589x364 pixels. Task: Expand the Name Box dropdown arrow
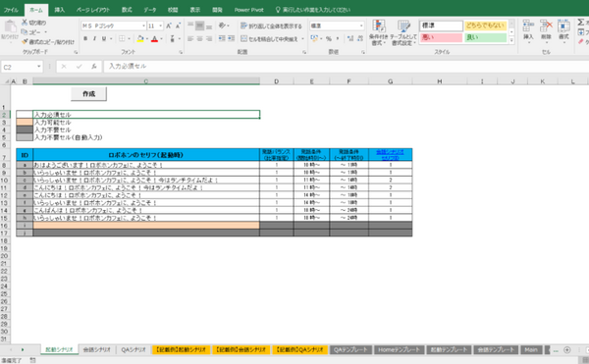pyautogui.click(x=38, y=67)
